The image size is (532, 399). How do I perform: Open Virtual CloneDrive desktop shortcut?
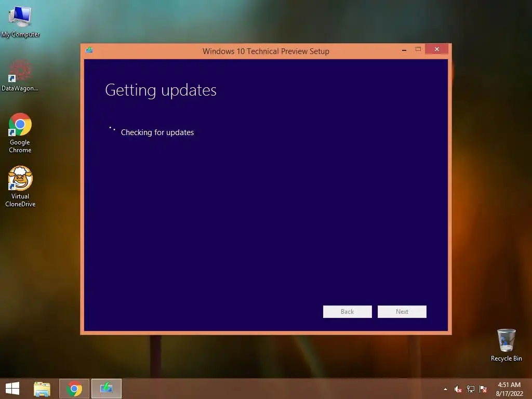(20, 187)
